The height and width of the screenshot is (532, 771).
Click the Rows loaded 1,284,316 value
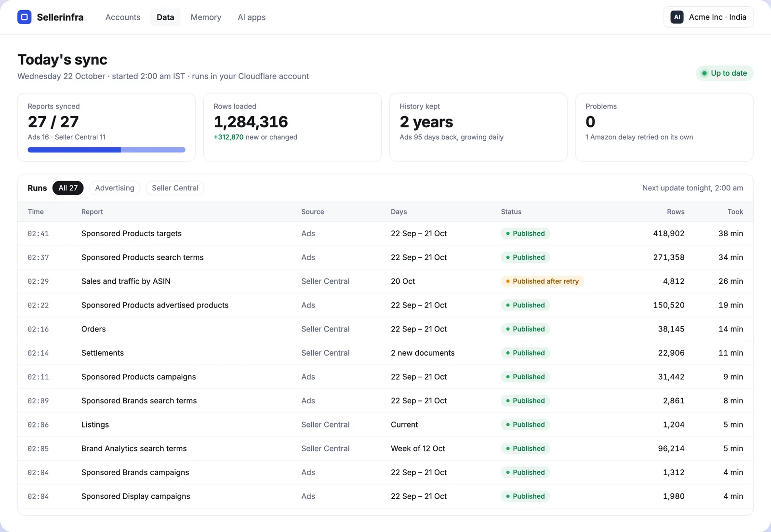coord(251,122)
